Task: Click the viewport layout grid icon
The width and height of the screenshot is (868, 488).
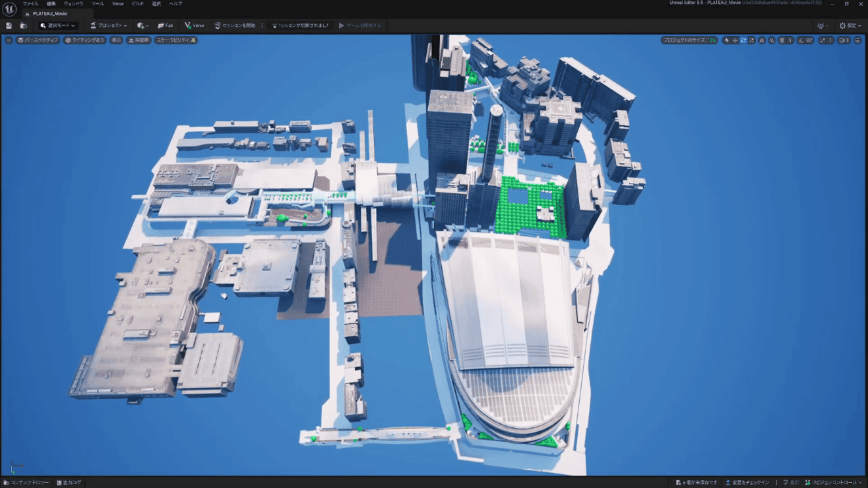Action: click(858, 41)
